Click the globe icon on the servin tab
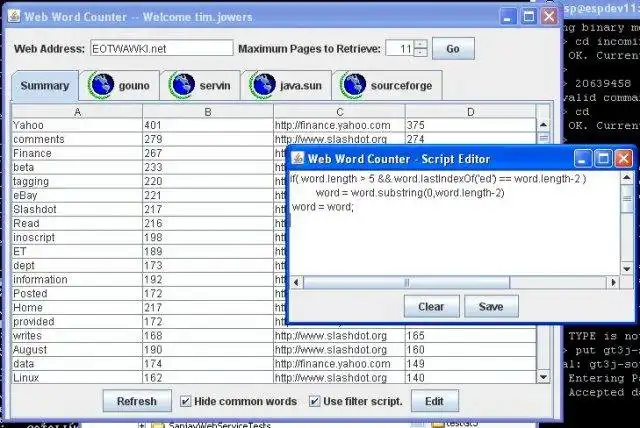This screenshot has width=640, height=428. click(x=181, y=85)
